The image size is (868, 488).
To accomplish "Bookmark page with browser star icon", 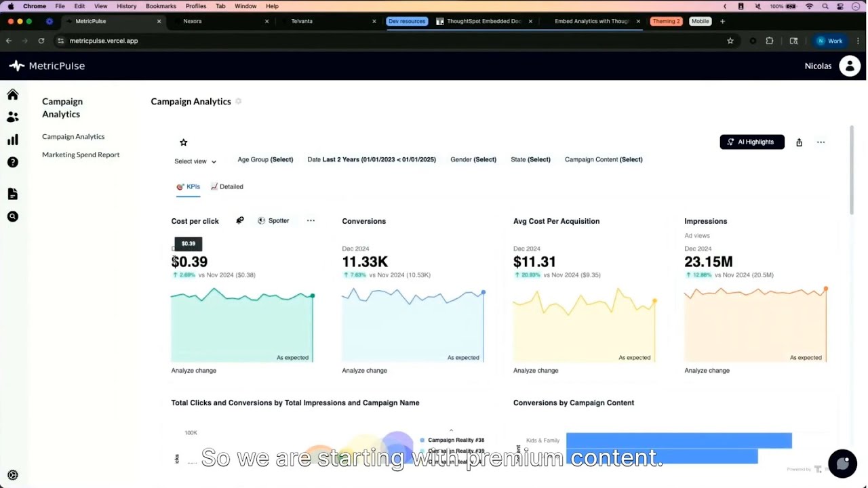I will [x=730, y=41].
